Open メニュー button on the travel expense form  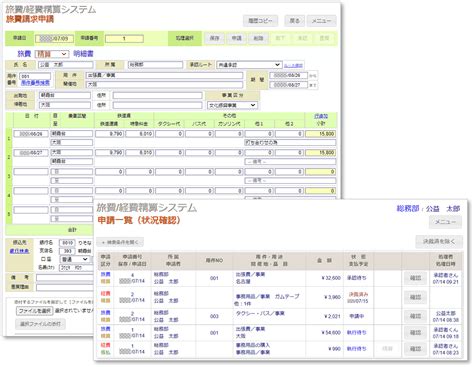tap(321, 21)
